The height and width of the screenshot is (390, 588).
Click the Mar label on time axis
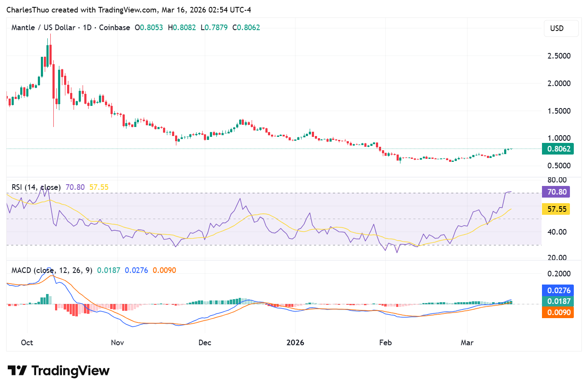click(x=467, y=343)
